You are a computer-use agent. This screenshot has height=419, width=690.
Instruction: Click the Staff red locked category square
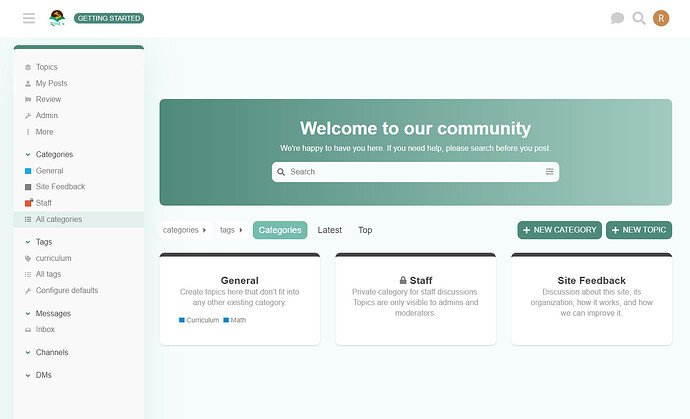tap(29, 202)
